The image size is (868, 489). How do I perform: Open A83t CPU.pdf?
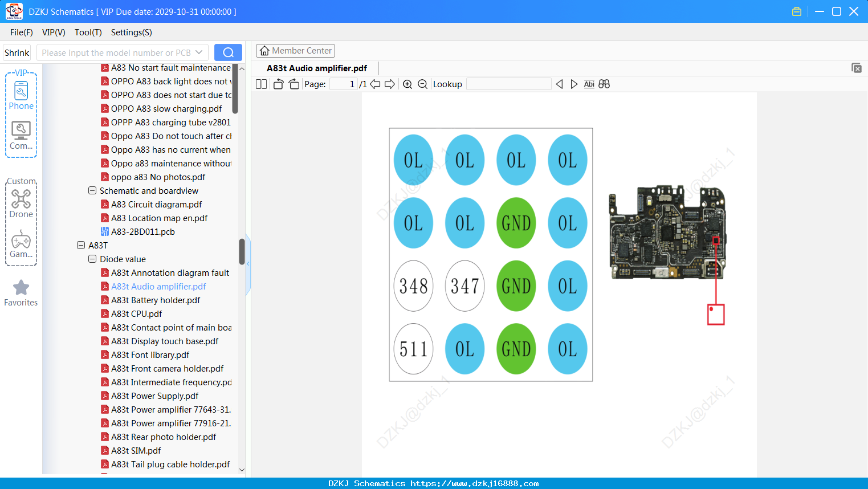click(x=136, y=314)
